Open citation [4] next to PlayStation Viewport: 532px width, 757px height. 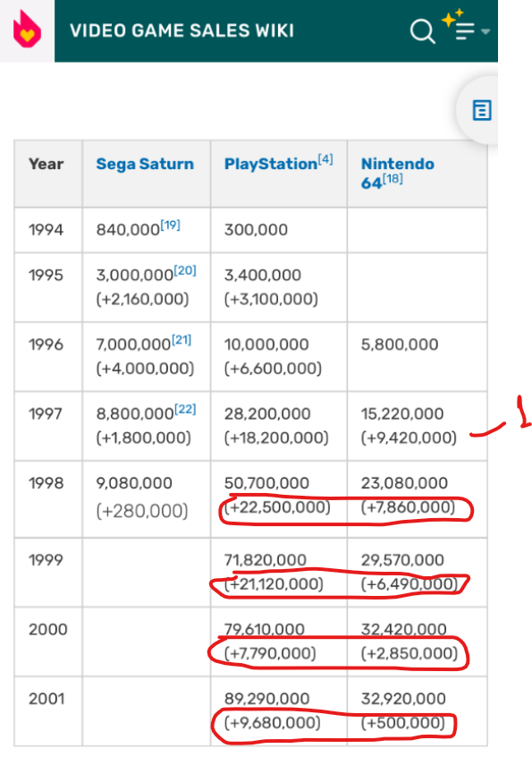(325, 159)
